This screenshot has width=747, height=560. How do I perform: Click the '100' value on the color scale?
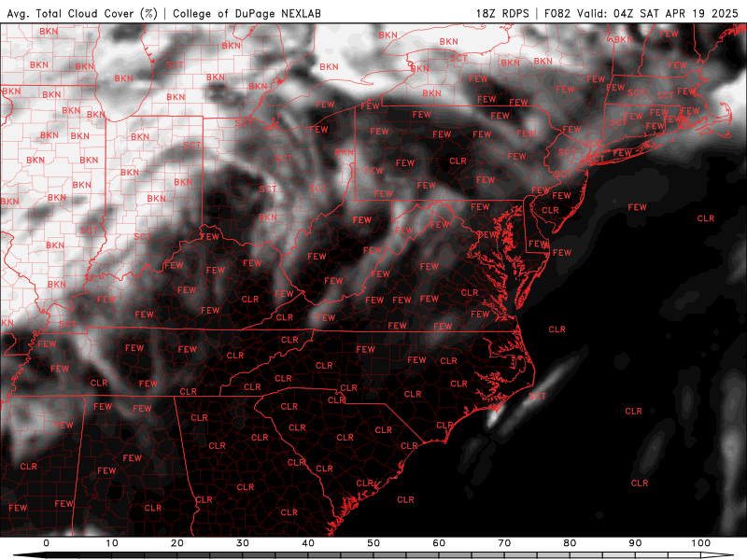[701, 543]
